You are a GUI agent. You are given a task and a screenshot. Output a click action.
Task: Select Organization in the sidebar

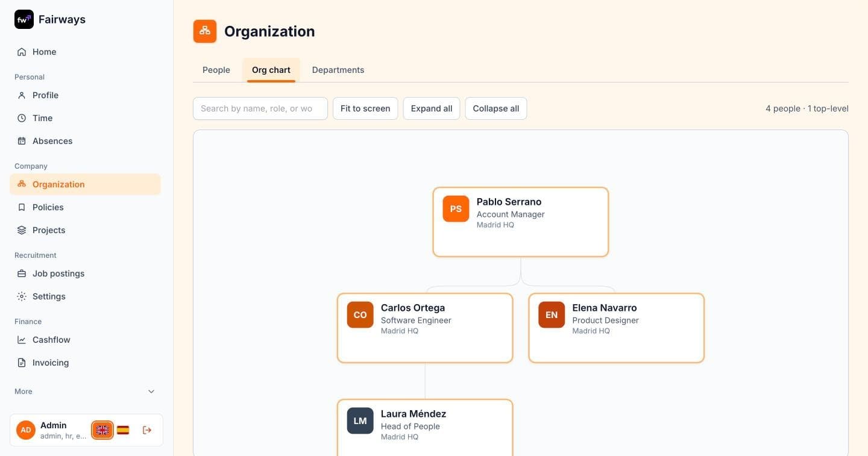pos(85,184)
